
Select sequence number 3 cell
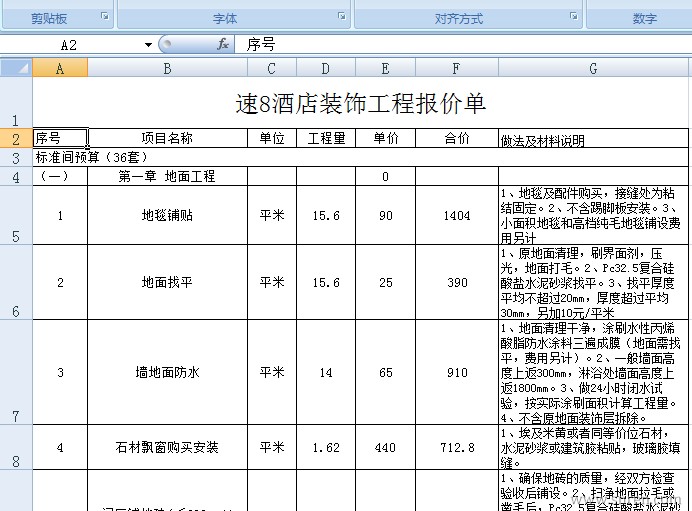[60, 372]
